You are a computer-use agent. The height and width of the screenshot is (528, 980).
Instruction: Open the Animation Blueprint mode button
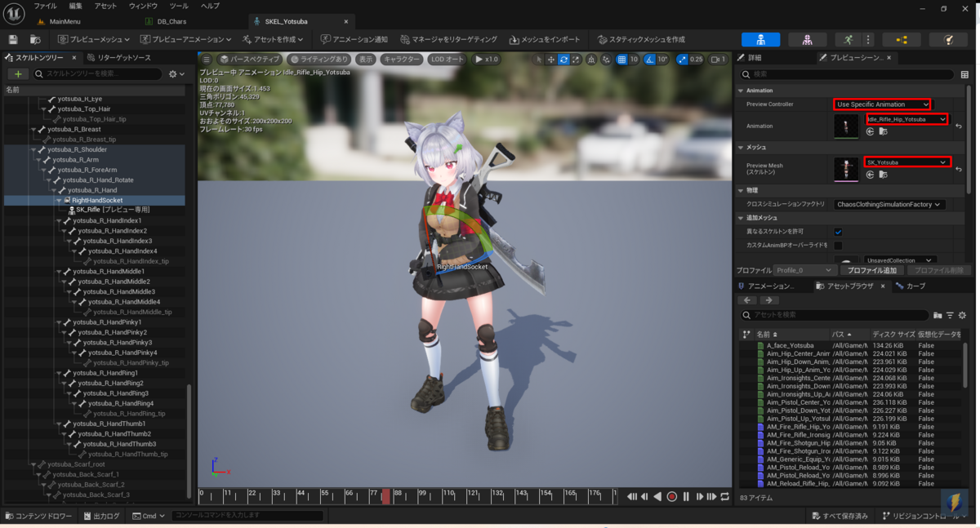tap(902, 39)
